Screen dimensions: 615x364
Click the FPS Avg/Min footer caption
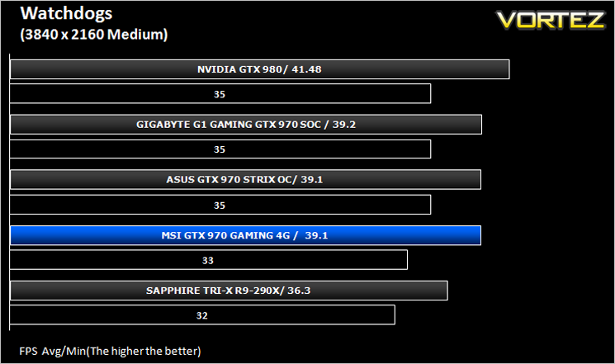[110, 351]
